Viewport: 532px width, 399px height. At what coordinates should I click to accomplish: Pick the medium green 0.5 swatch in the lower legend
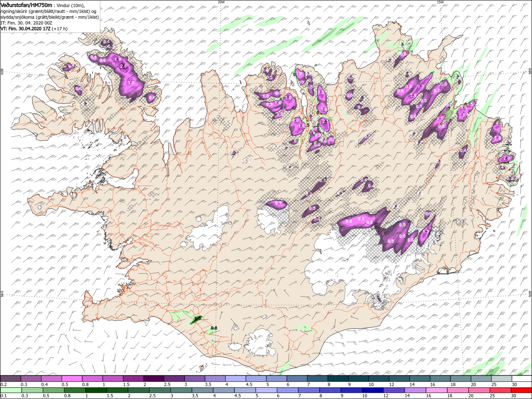53,390
